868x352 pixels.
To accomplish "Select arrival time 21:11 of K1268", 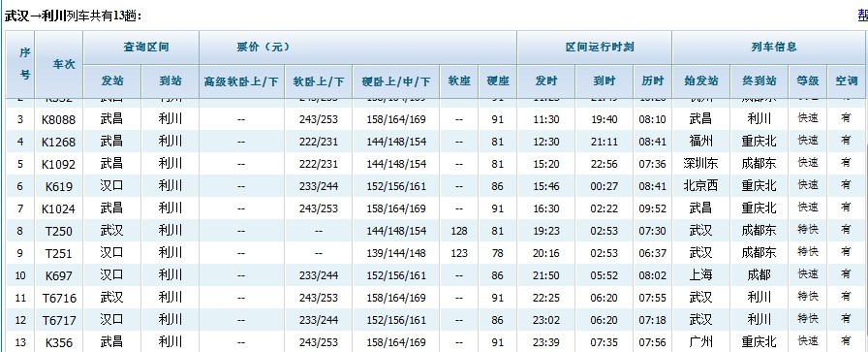I will [604, 142].
